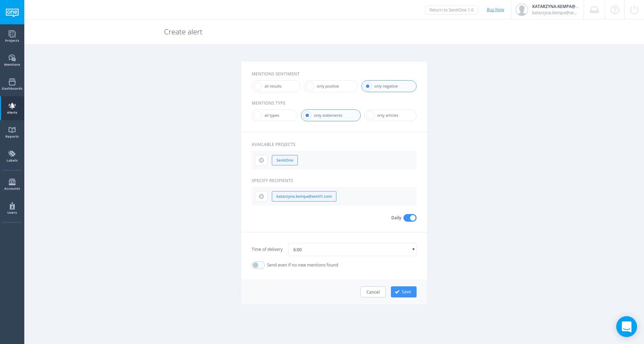This screenshot has height=344, width=644.
Task: Open the inbox tray icon
Action: pos(594,10)
